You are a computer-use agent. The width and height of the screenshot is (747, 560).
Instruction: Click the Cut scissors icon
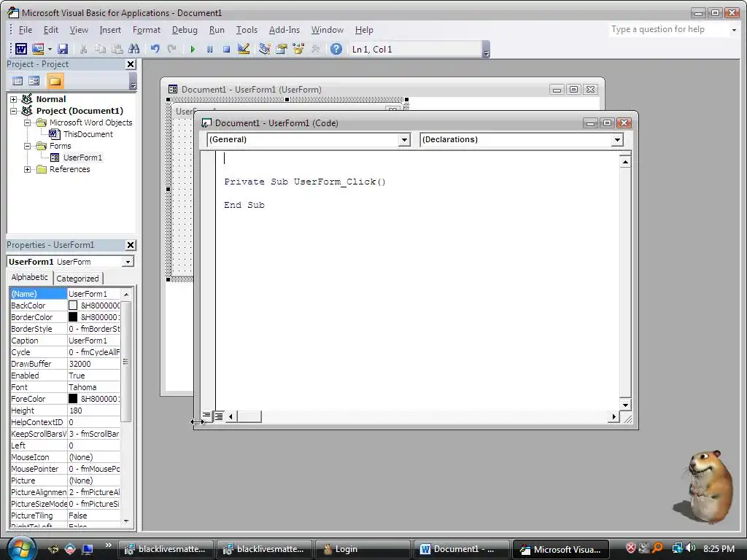tap(83, 49)
